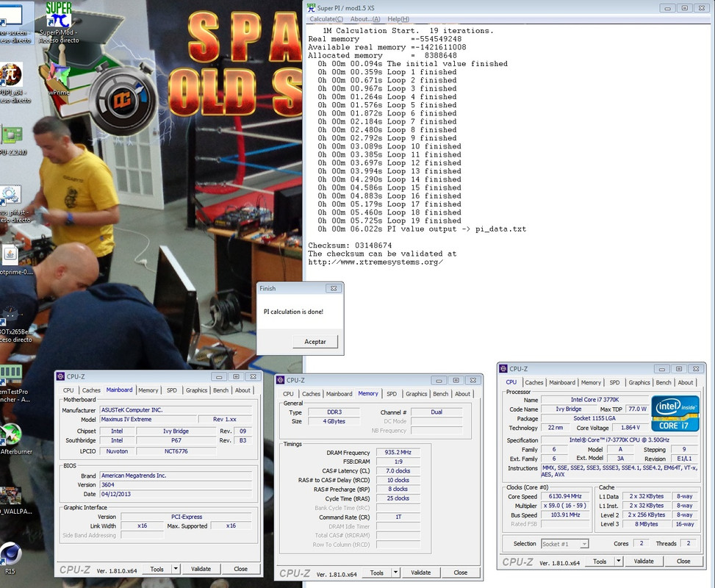Click the CAS# Latency 7.0 clocks value
Image resolution: width=715 pixels, height=588 pixels.
(x=398, y=470)
